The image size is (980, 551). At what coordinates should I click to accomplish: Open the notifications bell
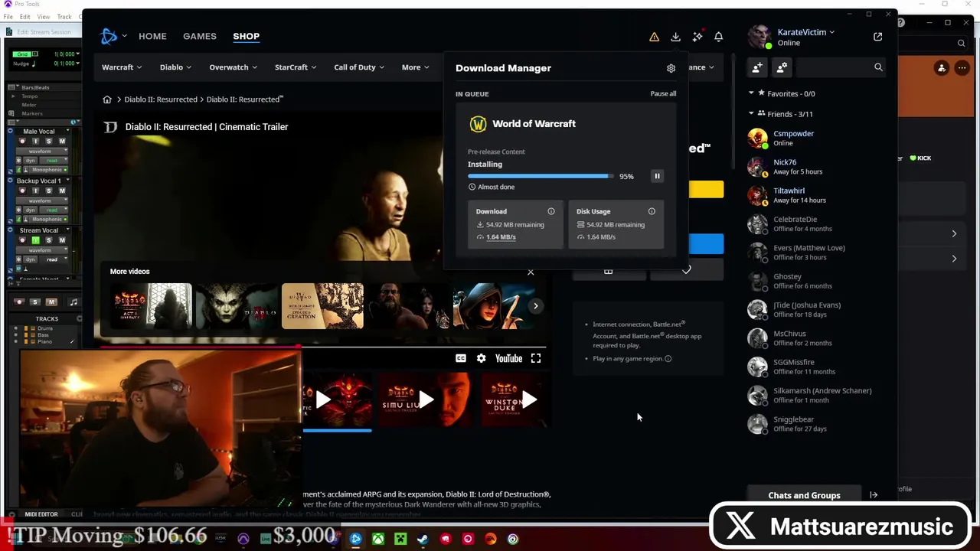click(x=718, y=37)
